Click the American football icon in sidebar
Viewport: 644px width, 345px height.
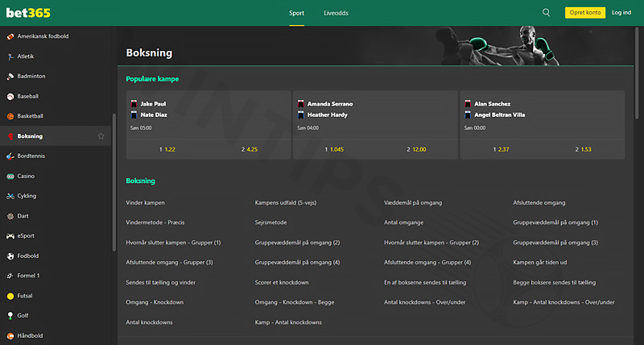coord(10,36)
